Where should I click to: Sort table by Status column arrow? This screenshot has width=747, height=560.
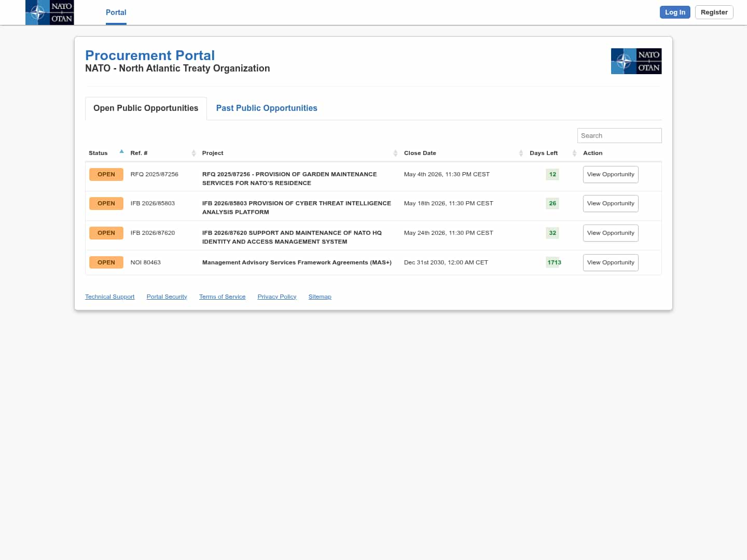[121, 152]
